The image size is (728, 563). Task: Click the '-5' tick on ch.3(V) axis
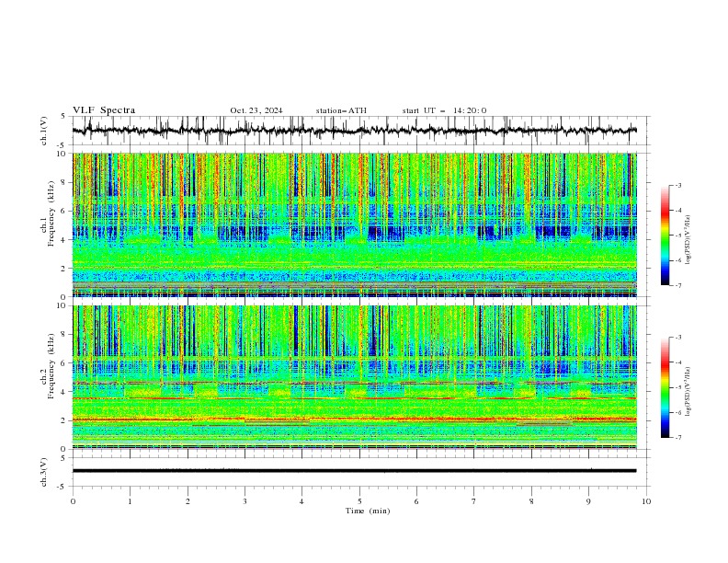[x=63, y=487]
